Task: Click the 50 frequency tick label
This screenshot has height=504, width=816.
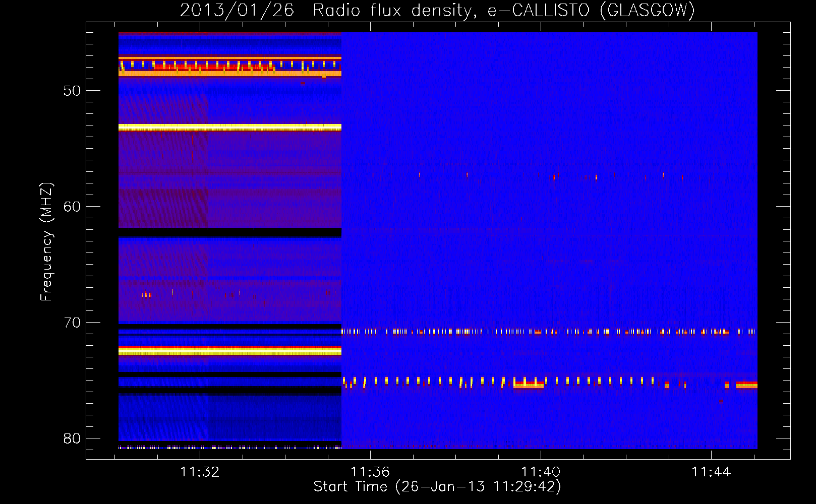Action: tap(72, 91)
